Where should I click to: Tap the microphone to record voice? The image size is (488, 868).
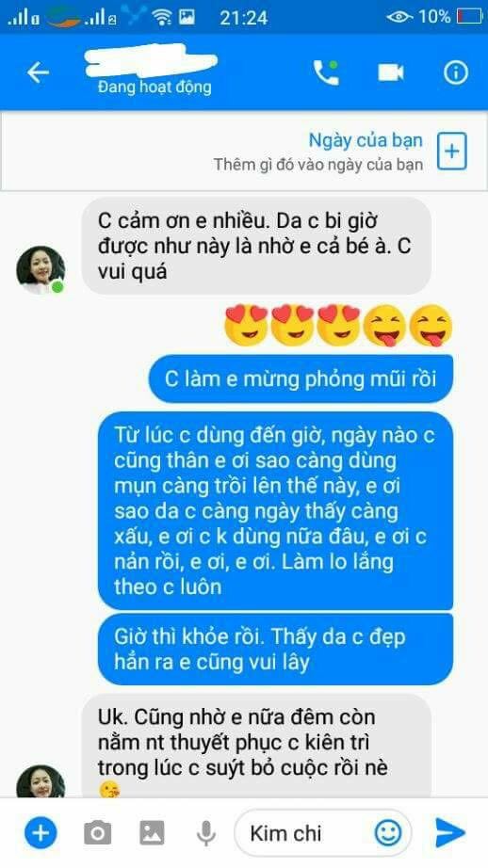click(205, 833)
